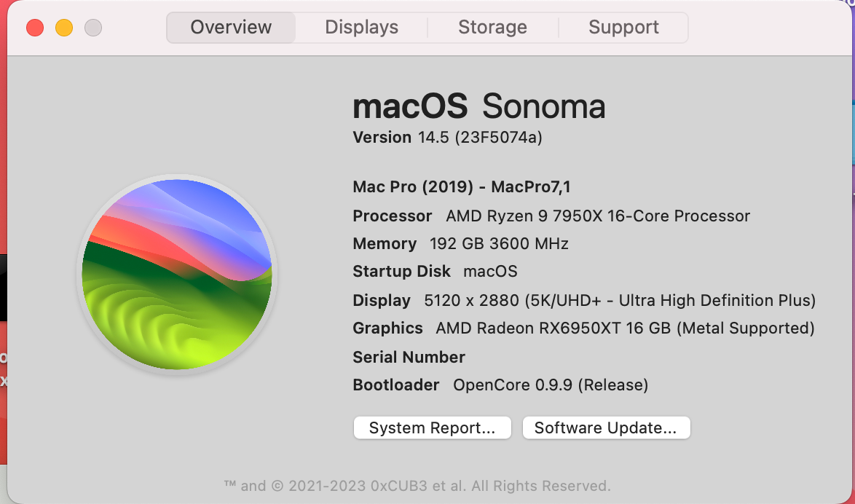The height and width of the screenshot is (504, 855).
Task: Click the Display 5120 x 2880 line
Action: coord(583,300)
